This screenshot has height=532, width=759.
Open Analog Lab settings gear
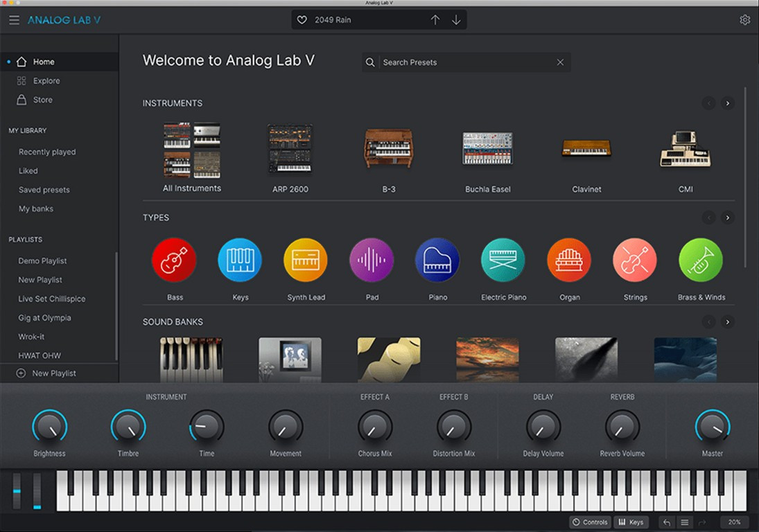pos(745,19)
